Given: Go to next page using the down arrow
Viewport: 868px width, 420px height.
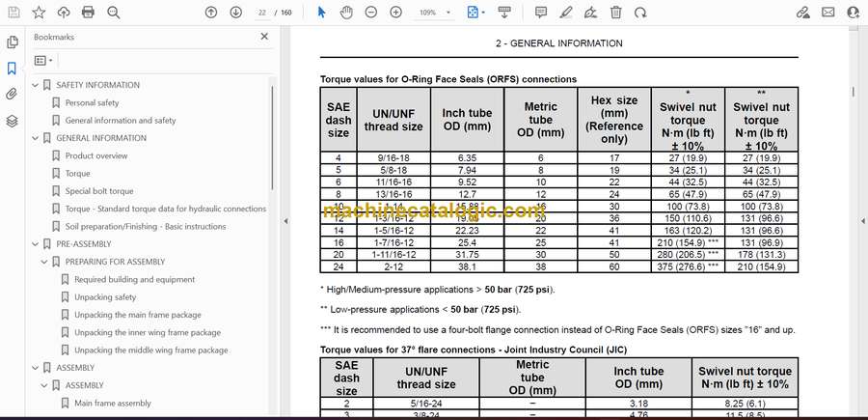Looking at the screenshot, I should click(236, 13).
